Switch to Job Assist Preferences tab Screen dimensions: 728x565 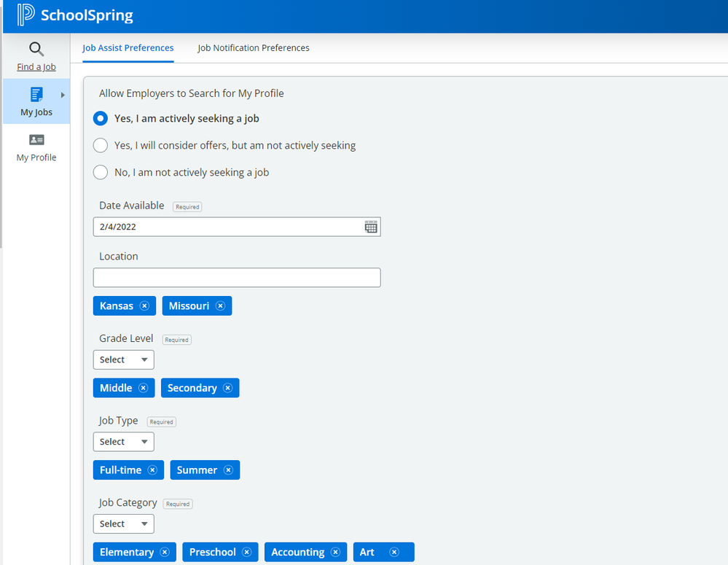coord(128,48)
